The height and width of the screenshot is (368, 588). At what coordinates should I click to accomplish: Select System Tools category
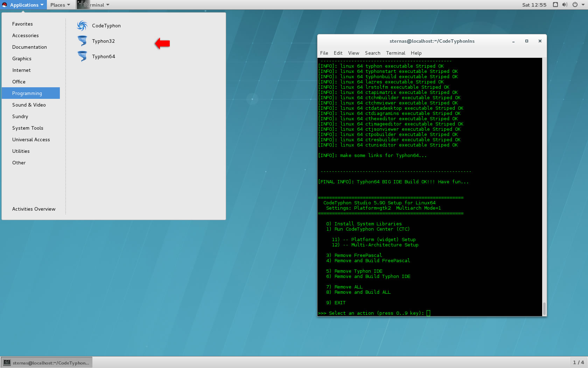pyautogui.click(x=31, y=128)
